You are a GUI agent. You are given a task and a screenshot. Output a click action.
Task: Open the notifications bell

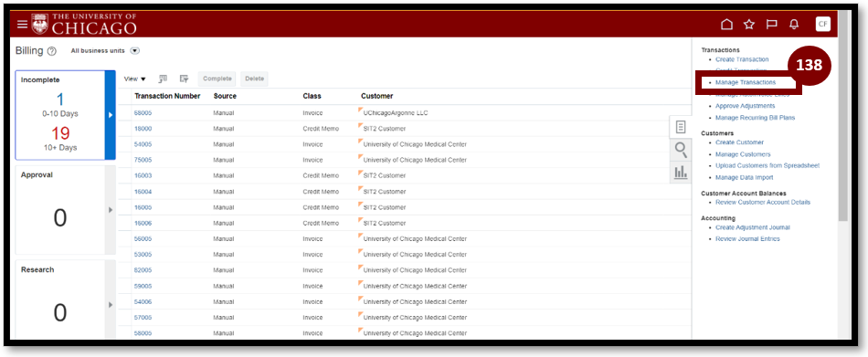794,25
